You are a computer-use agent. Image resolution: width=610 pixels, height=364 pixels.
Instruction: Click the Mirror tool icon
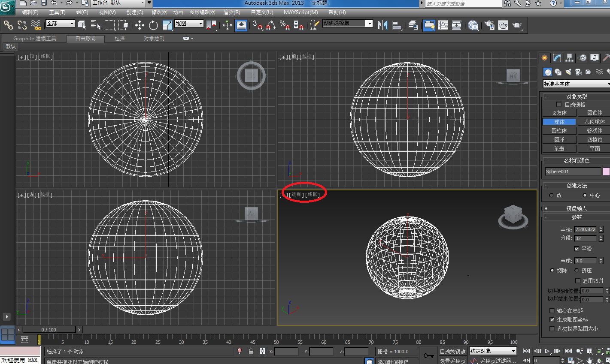tap(382, 25)
